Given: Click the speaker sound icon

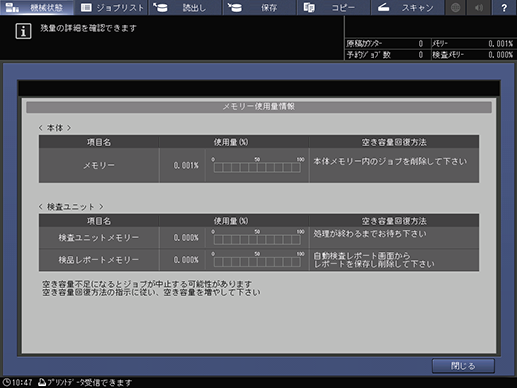Looking at the screenshot, I should [479, 7].
